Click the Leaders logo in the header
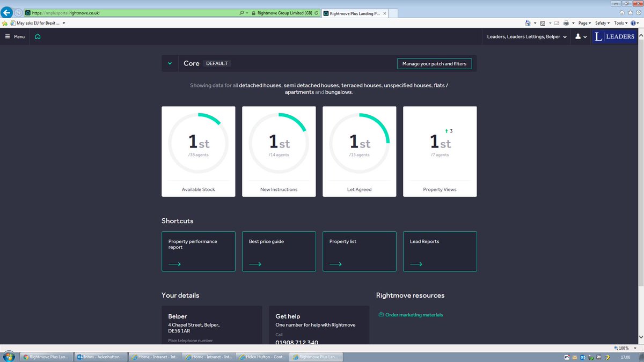 coord(614,36)
